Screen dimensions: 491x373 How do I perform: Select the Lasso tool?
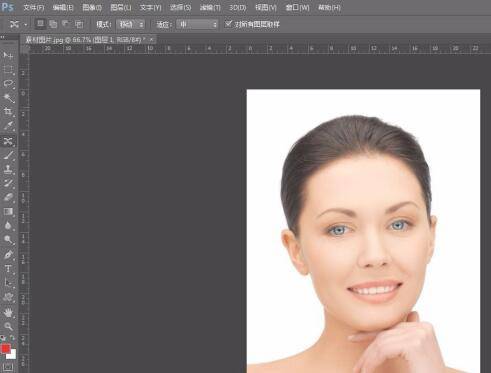pos(8,84)
